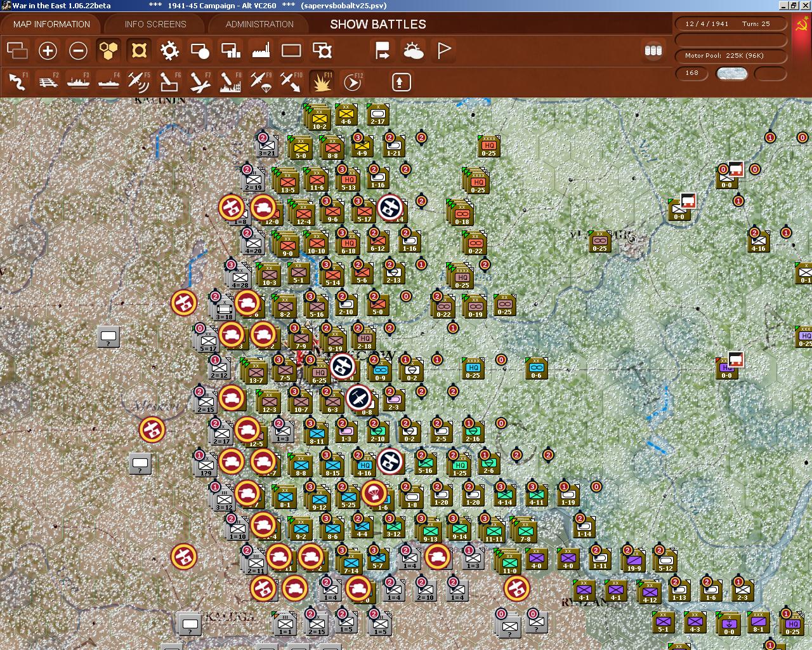Select F8 bomb city mode

pos(230,82)
